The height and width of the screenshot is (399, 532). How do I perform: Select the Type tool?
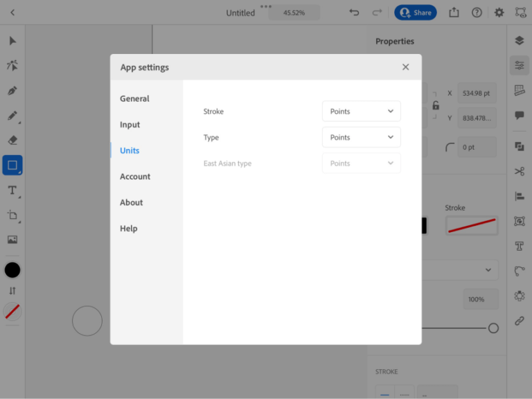[x=12, y=190]
